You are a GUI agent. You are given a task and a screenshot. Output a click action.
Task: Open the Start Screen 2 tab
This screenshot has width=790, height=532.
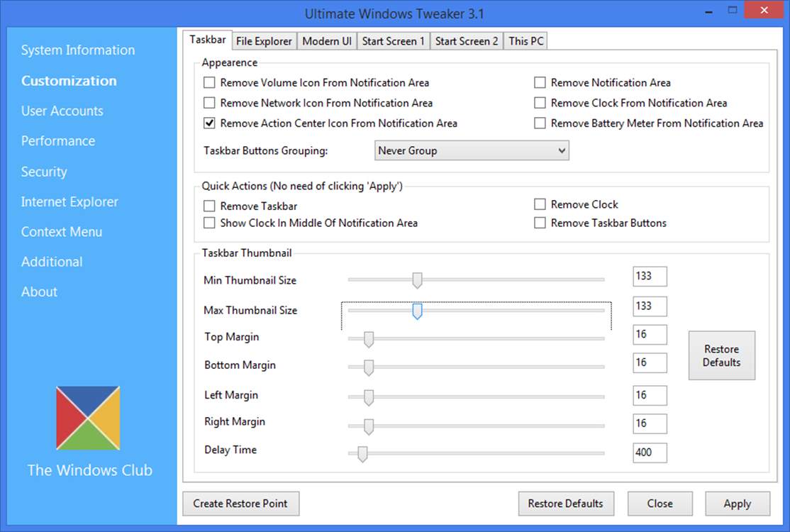[467, 41]
